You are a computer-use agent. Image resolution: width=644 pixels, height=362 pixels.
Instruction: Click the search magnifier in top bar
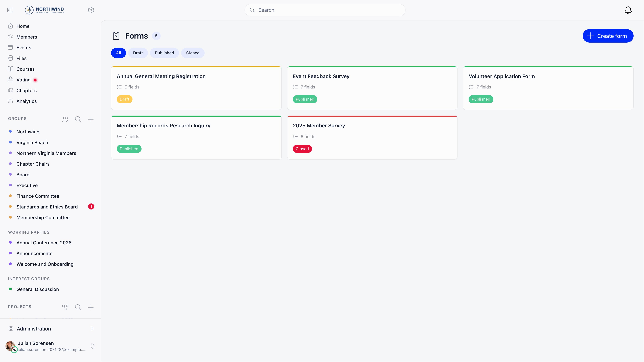252,10
